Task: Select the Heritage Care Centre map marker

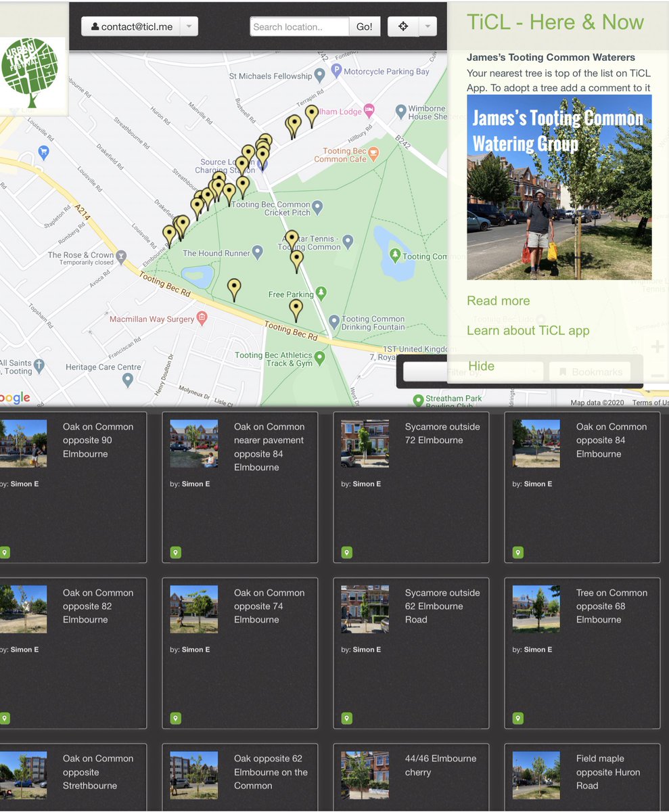Action: click(128, 379)
